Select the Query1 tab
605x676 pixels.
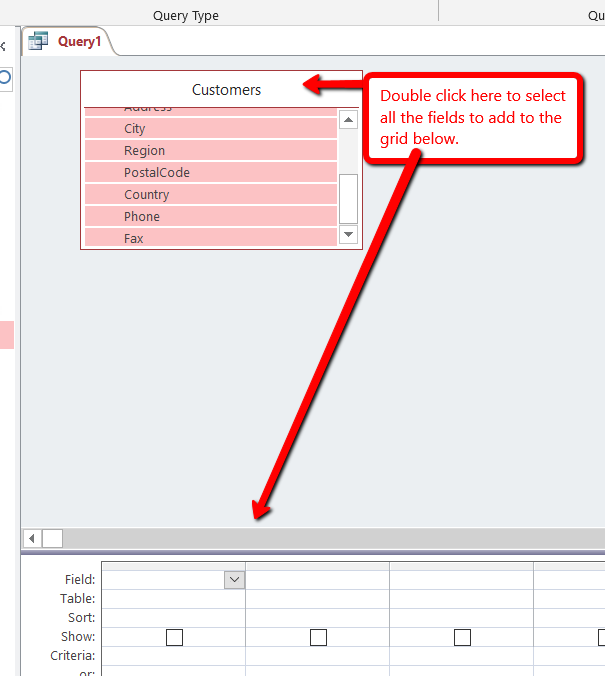67,41
